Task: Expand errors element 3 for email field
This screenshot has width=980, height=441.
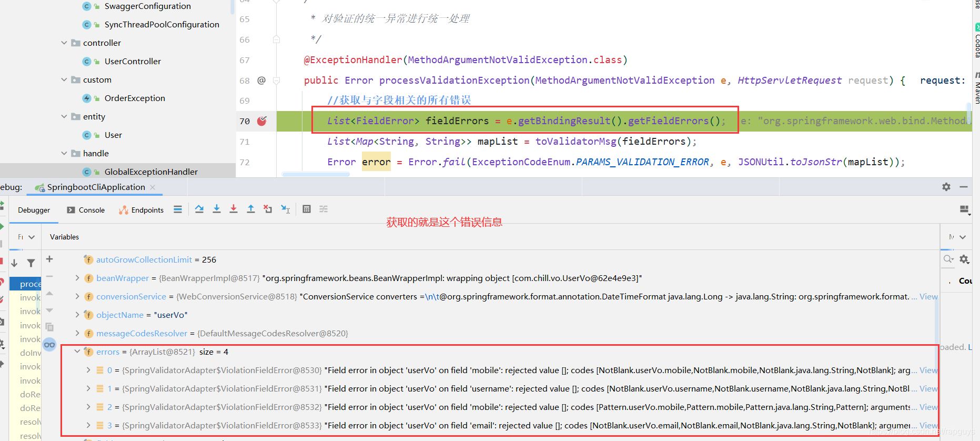Action: point(88,425)
